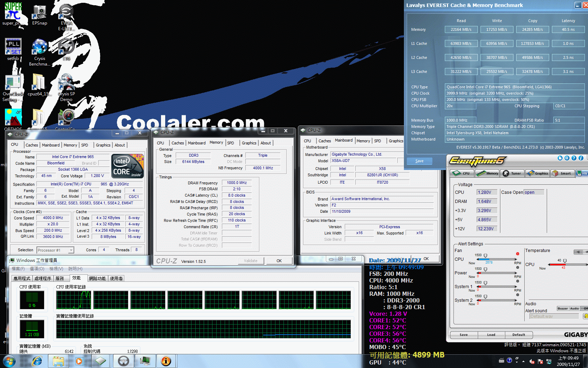
Task: Click Save in the EVEREST benchmark window
Action: coord(419,161)
